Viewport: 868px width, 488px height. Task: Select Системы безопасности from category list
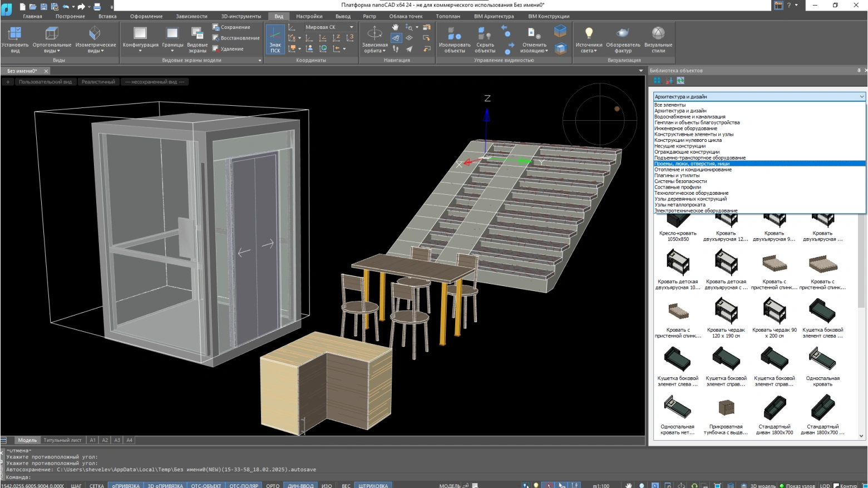point(680,181)
